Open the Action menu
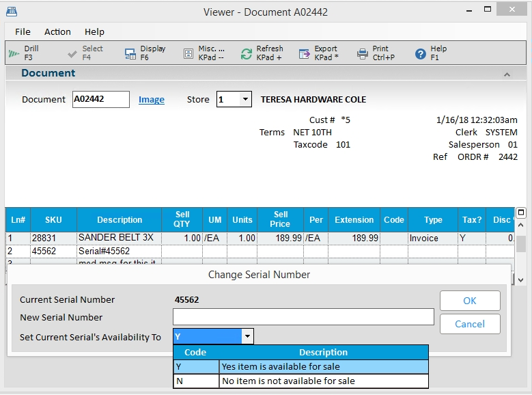The width and height of the screenshot is (532, 395). click(57, 31)
